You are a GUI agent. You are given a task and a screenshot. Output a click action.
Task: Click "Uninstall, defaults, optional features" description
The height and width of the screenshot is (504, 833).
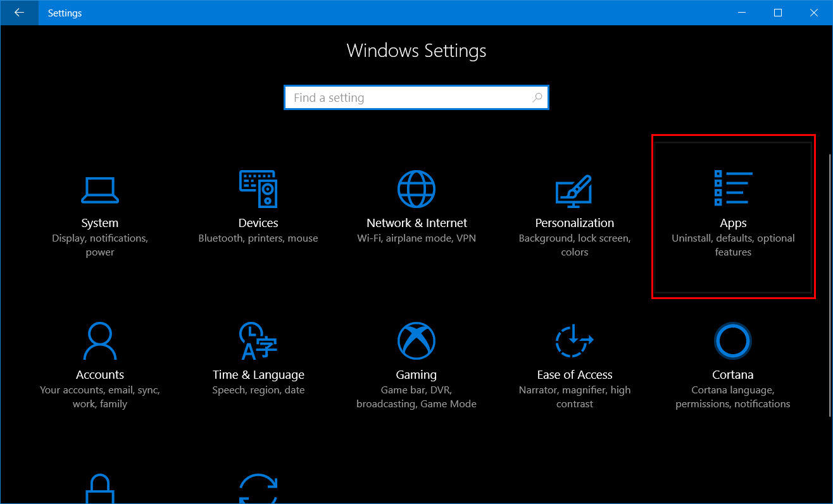[x=733, y=245]
